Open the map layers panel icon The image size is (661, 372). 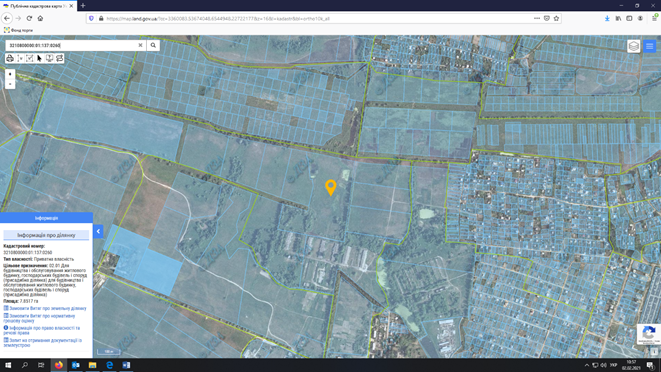(x=634, y=46)
